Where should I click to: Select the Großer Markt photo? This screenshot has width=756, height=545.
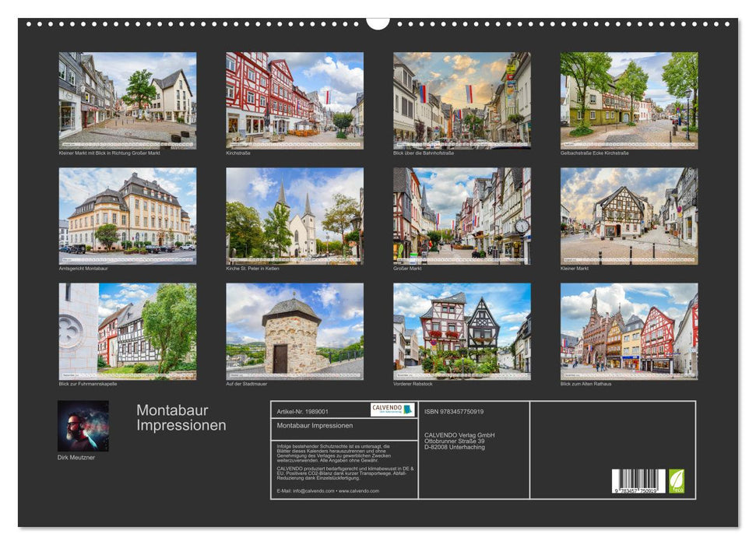462,216
